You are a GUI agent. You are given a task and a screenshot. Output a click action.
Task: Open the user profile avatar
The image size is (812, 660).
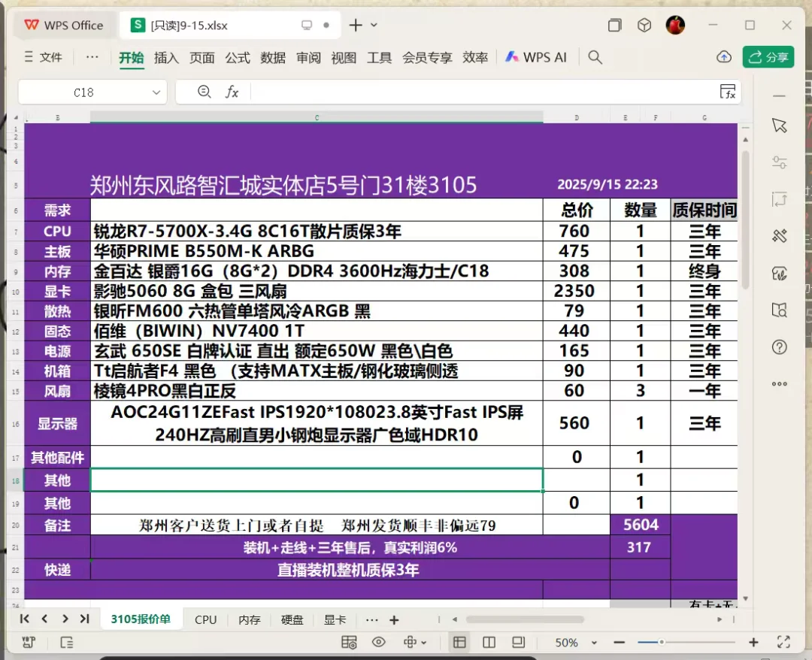point(675,25)
